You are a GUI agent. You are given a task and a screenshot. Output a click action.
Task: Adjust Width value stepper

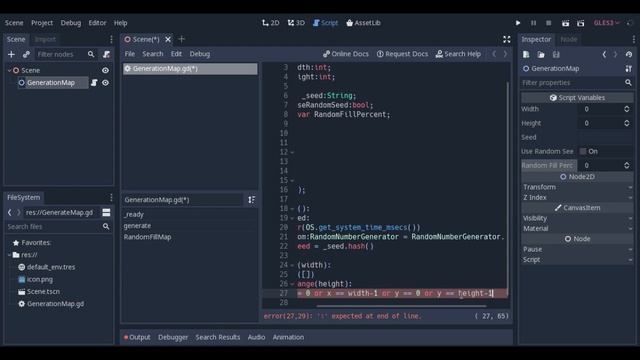click(x=627, y=109)
